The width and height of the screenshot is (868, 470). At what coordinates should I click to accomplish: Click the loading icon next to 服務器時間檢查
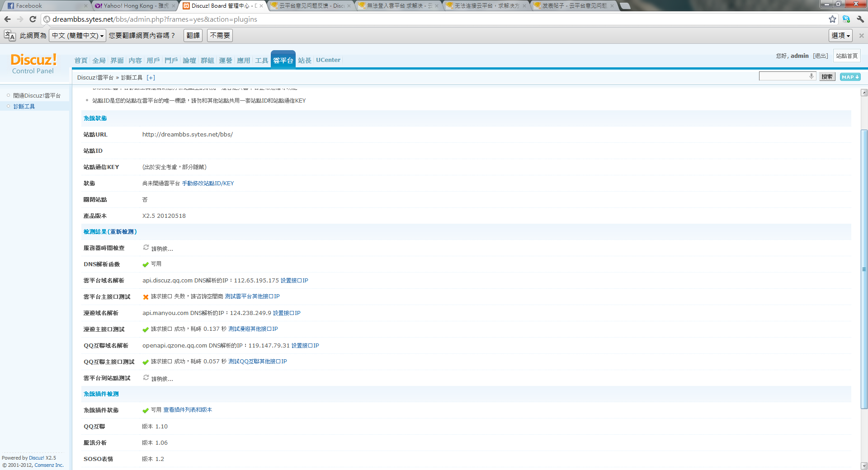(146, 248)
